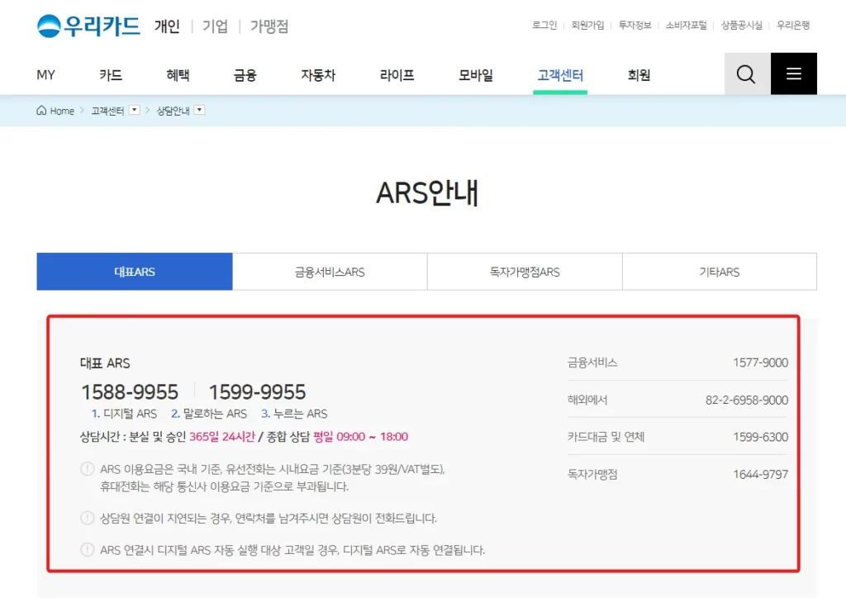Screen dimensions: 846x616
Task: Click the search magnifier icon
Action: pyautogui.click(x=746, y=74)
